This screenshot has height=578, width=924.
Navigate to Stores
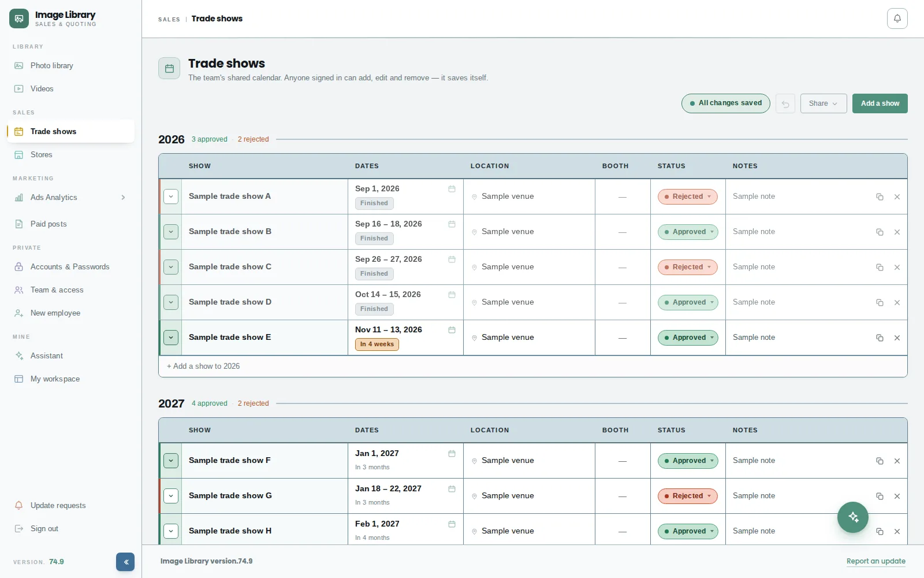70,154
